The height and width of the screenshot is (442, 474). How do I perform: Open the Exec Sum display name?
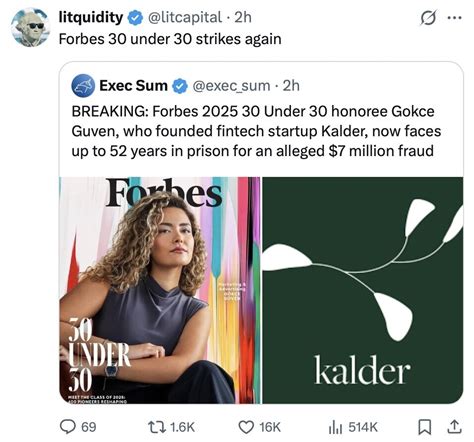point(133,86)
